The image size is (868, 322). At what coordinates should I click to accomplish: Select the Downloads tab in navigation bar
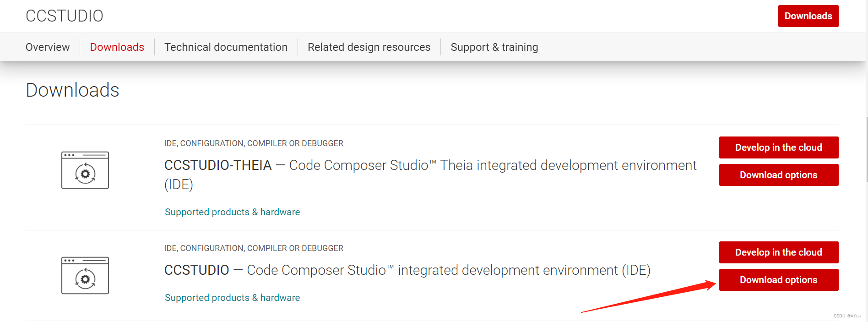point(117,47)
